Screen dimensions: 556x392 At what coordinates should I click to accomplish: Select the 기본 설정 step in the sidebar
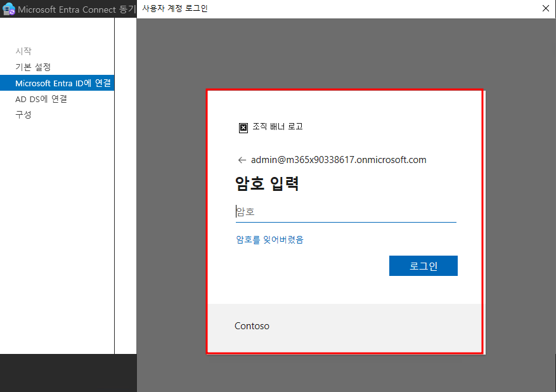pos(33,67)
